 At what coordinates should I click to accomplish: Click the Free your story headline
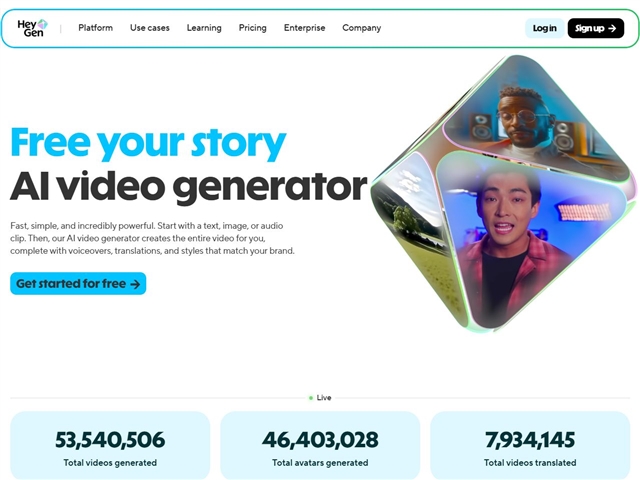[148, 143]
